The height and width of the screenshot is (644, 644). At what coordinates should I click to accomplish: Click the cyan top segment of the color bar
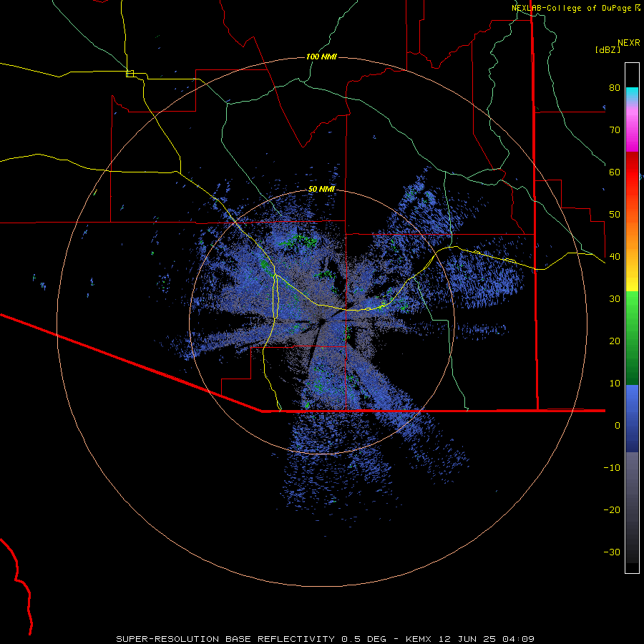click(x=632, y=94)
